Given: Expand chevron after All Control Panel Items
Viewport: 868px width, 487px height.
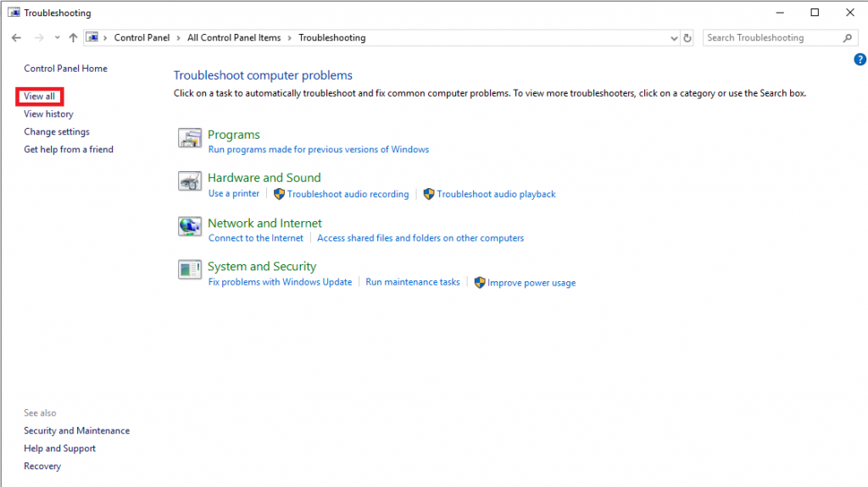Looking at the screenshot, I should click(290, 37).
